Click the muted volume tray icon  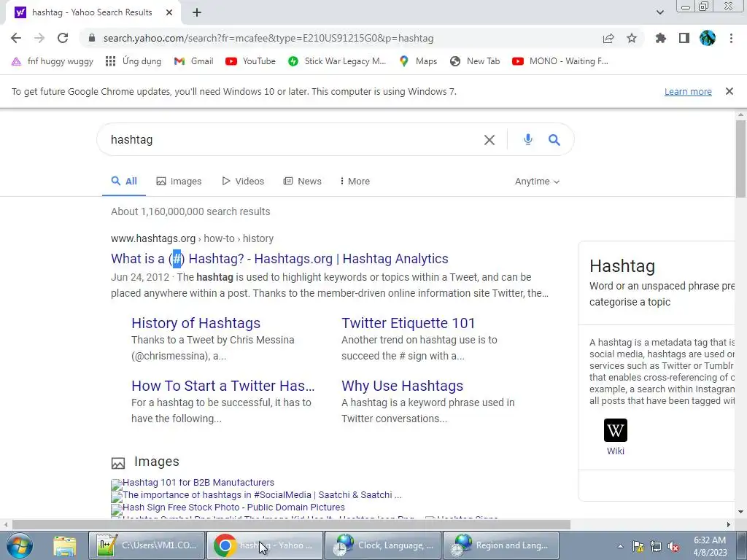click(673, 546)
